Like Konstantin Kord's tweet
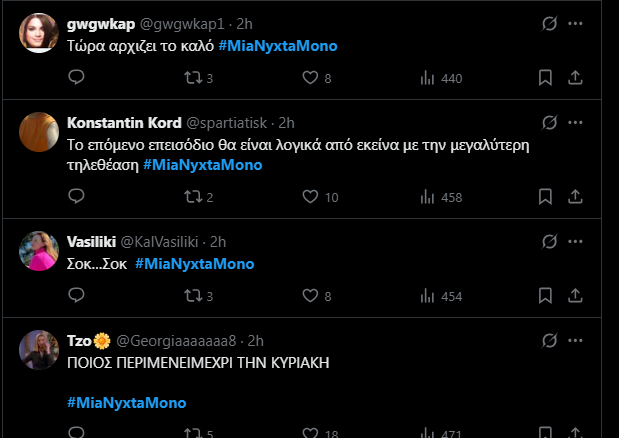 pyautogui.click(x=308, y=197)
